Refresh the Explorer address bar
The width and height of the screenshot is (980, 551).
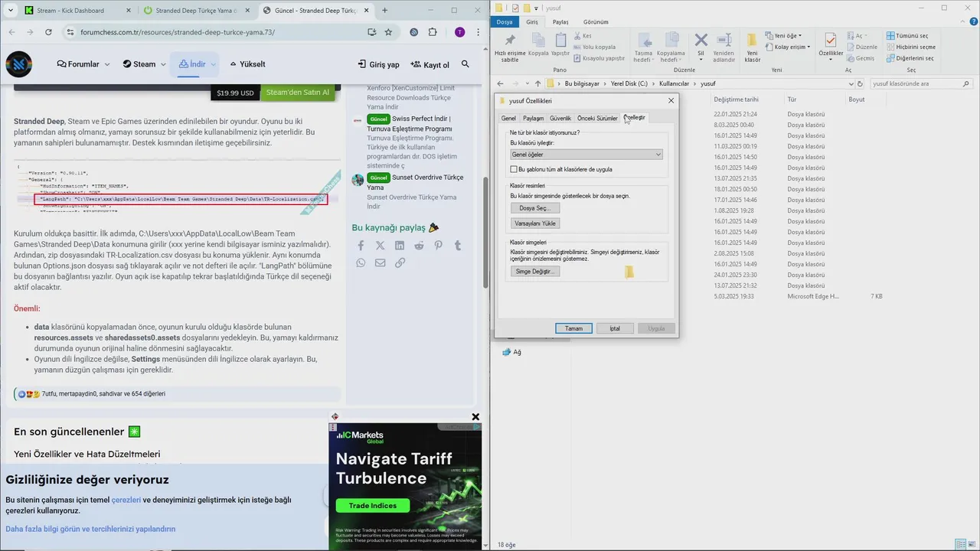[x=860, y=83]
